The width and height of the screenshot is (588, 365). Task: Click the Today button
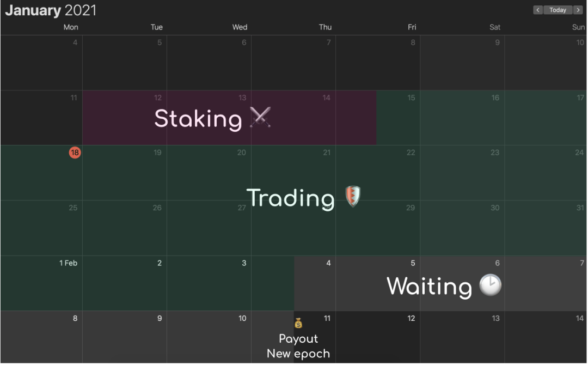click(558, 10)
